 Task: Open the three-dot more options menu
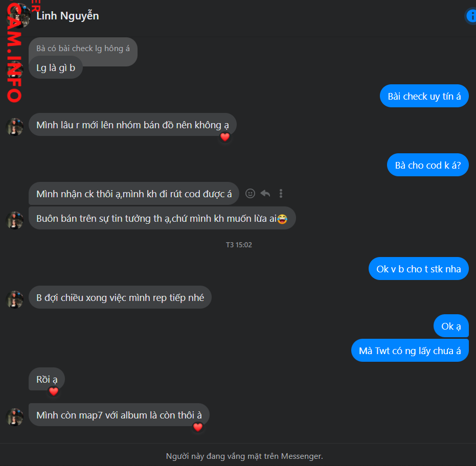pos(281,194)
